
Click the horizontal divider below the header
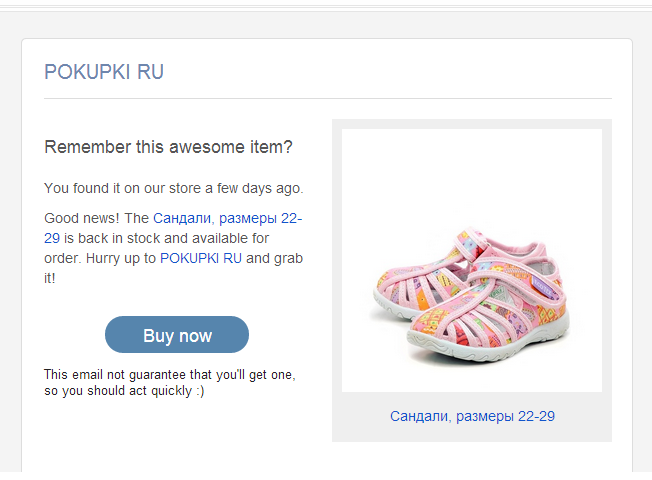point(328,99)
